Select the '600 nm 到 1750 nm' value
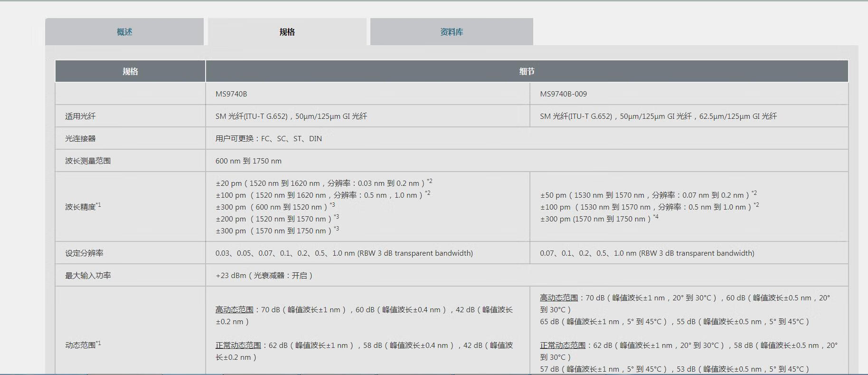This screenshot has height=375, width=868. pyautogui.click(x=248, y=161)
